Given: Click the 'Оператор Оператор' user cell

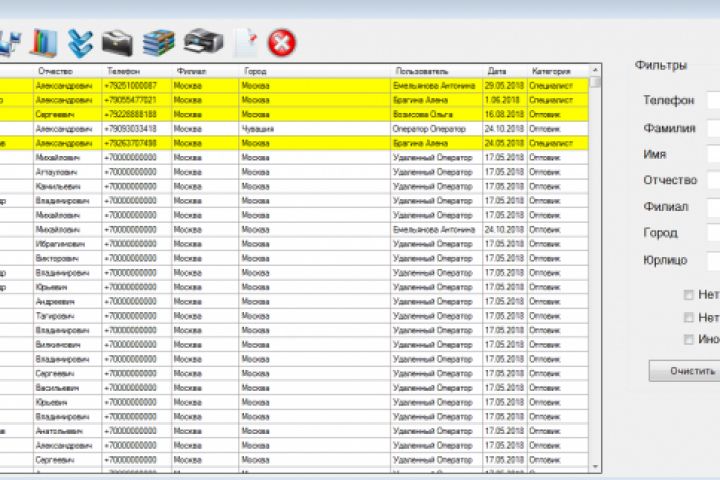Looking at the screenshot, I should (436, 129).
